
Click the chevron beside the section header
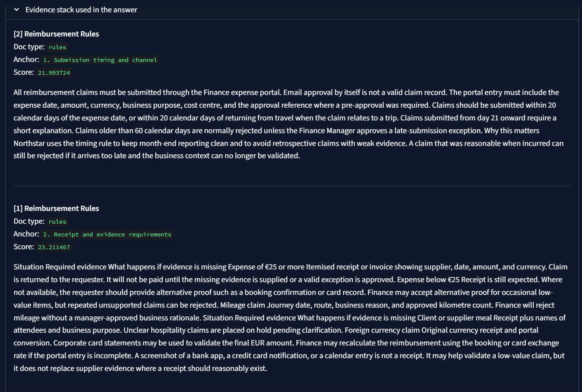pos(16,9)
